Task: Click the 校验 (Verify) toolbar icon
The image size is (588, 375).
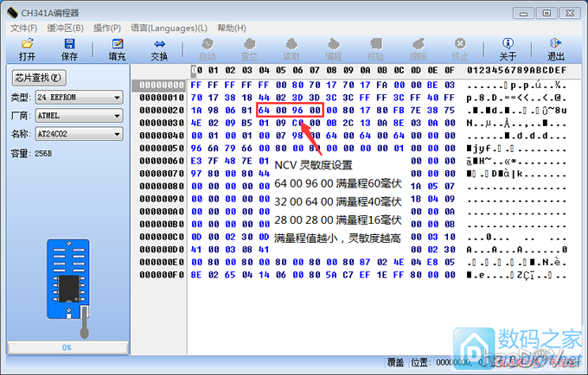Action: coord(375,48)
